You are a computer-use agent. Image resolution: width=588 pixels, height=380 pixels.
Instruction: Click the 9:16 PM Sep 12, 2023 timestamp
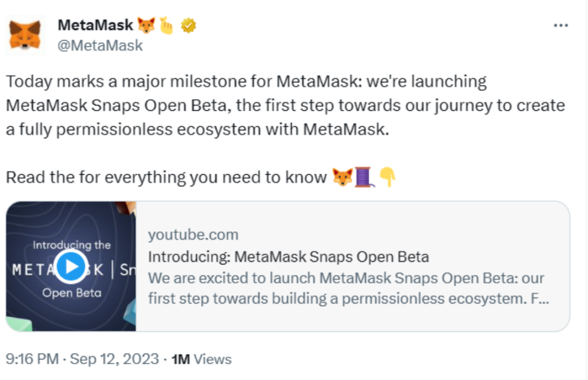tap(83, 359)
